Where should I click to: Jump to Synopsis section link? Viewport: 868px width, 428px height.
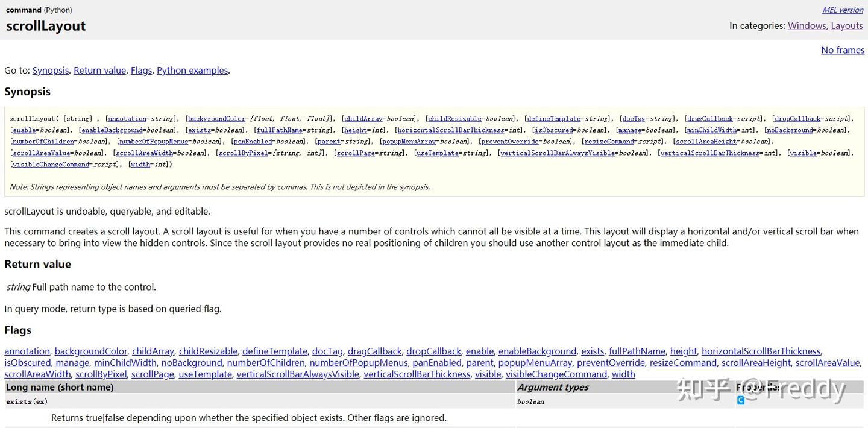[51, 71]
